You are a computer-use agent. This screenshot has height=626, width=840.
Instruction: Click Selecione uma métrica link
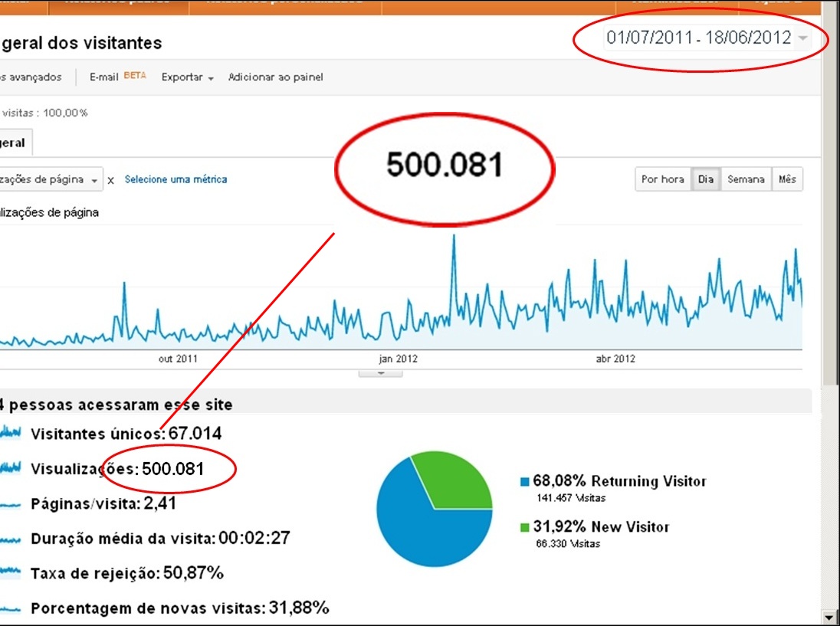point(176,179)
